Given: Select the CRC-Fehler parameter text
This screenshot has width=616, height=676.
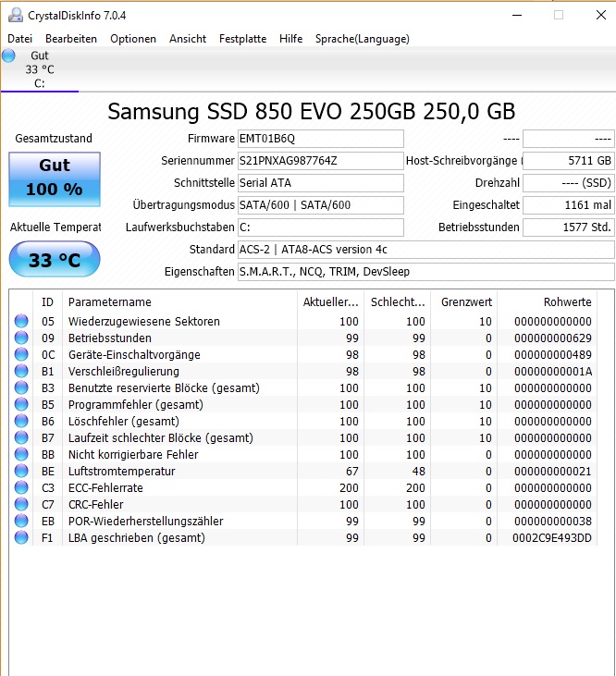Looking at the screenshot, I should coord(95,504).
